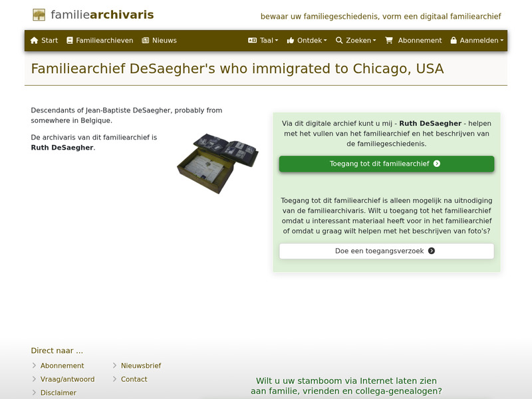Expand the Ontdek dropdown menu
The width and height of the screenshot is (532, 399).
pyautogui.click(x=307, y=41)
